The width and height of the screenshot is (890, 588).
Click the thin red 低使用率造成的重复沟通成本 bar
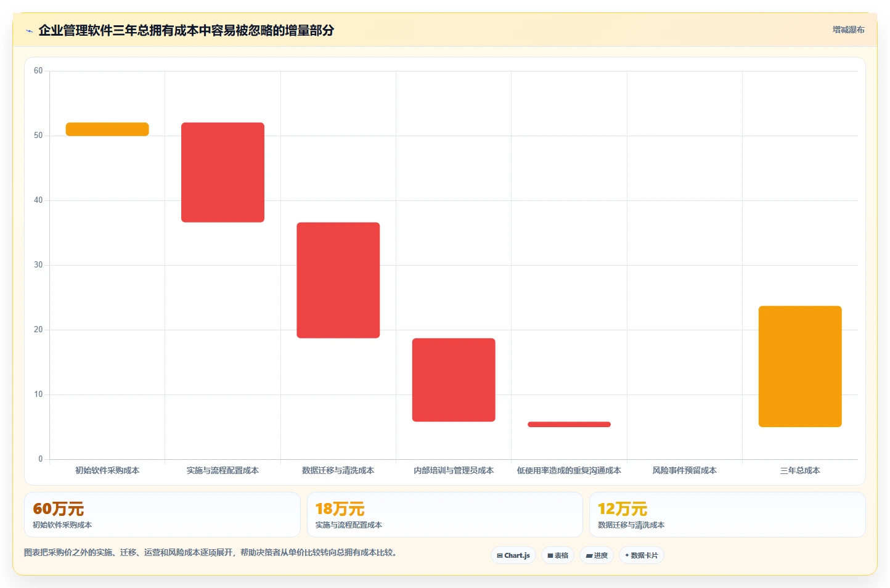coord(569,425)
